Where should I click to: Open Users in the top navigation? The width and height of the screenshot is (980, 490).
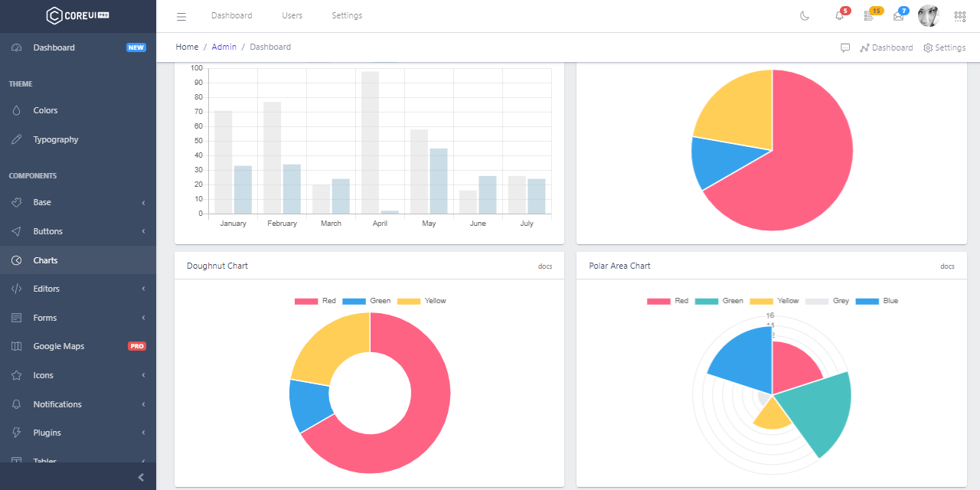pos(292,16)
